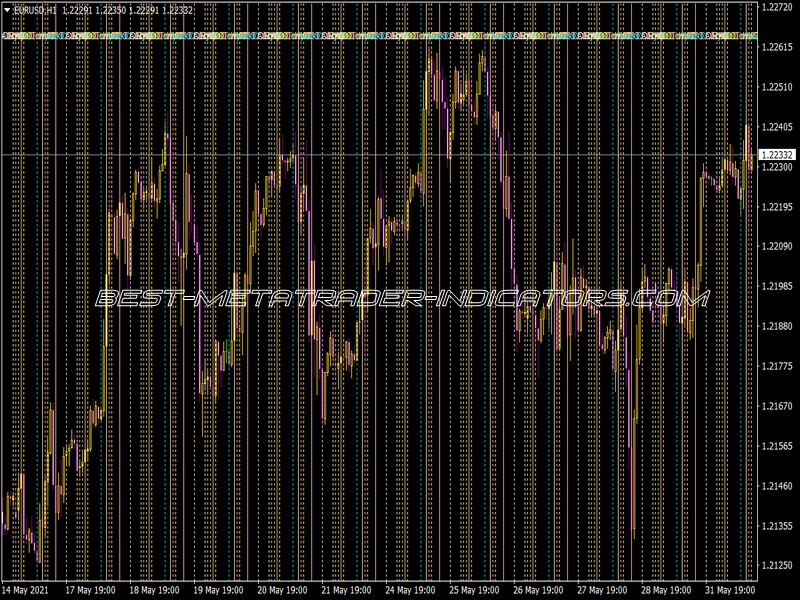The height and width of the screenshot is (600, 800).
Task: Click price axis label 1.21880
Action: point(777,326)
